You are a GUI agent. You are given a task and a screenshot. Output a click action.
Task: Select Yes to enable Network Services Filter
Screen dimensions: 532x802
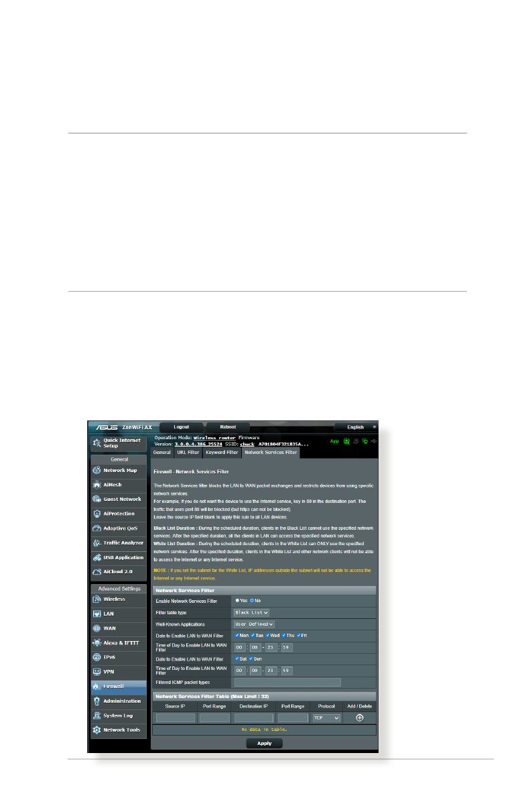[x=237, y=600]
